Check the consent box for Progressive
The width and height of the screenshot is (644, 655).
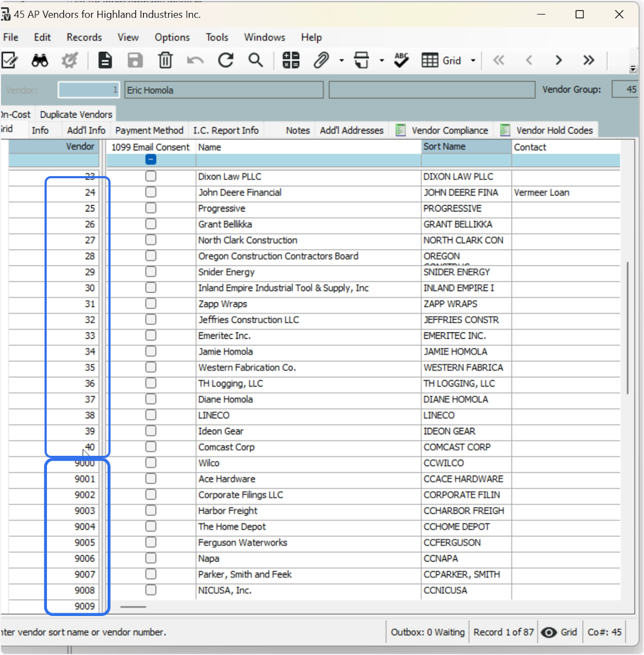[x=151, y=208]
